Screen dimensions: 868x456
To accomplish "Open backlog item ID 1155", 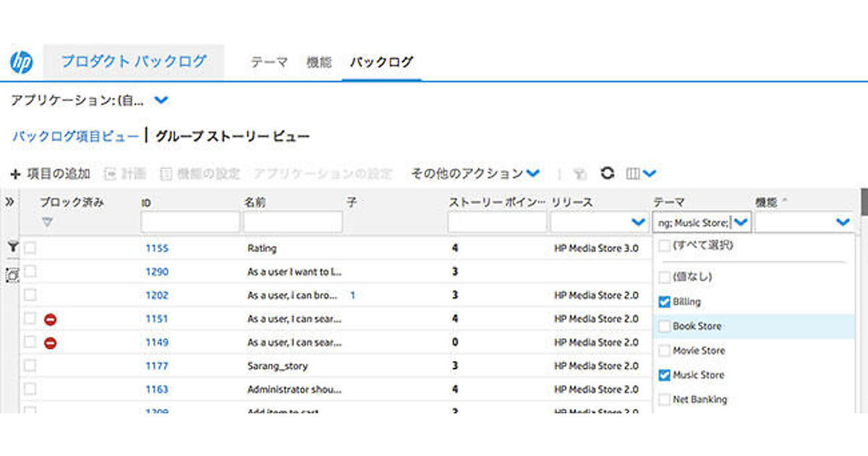I will (157, 248).
